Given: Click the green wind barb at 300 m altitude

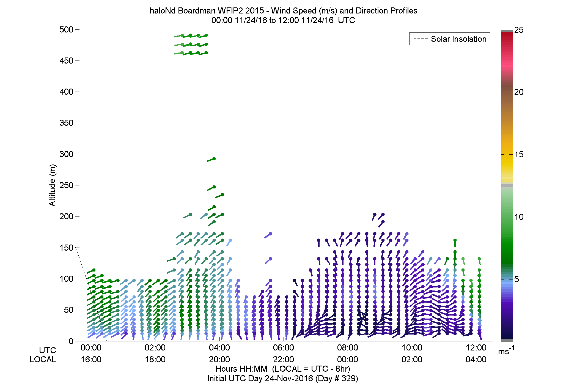Looking at the screenshot, I should [211, 160].
